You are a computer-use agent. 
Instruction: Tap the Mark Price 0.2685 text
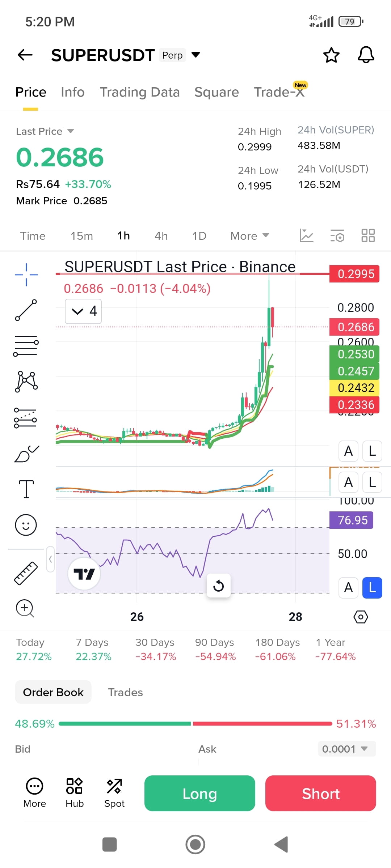click(x=62, y=201)
